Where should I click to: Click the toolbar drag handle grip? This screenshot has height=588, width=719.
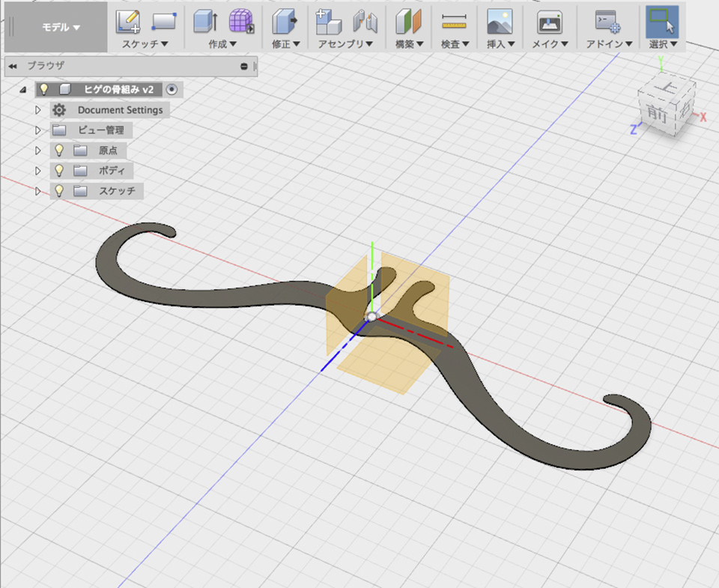click(11, 27)
